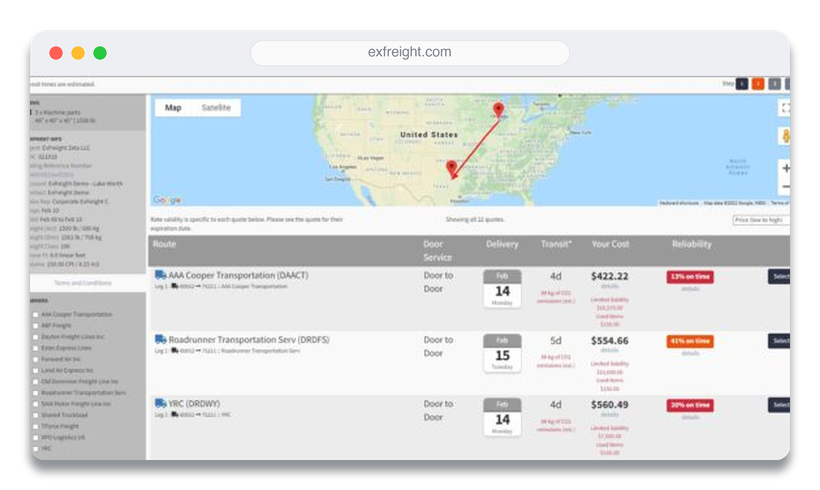The width and height of the screenshot is (820, 490).
Task: Check the Dayton Freight Lines Inc filter
Action: [x=36, y=337]
